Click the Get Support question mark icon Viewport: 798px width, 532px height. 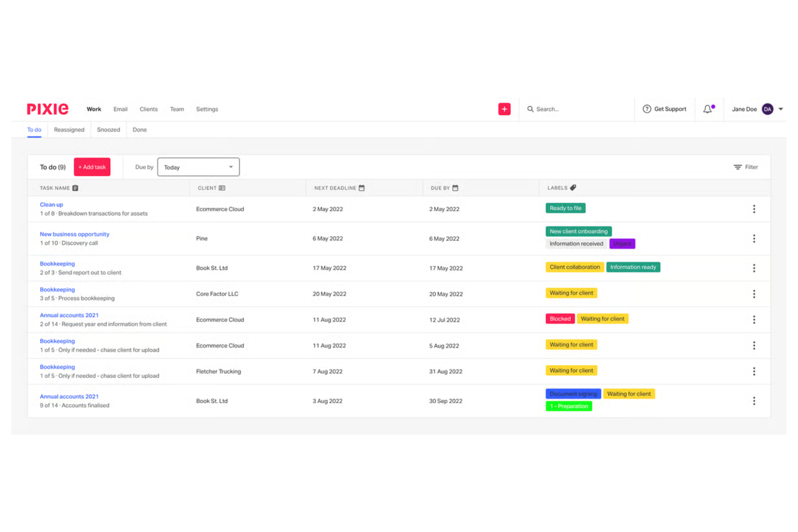(646, 109)
